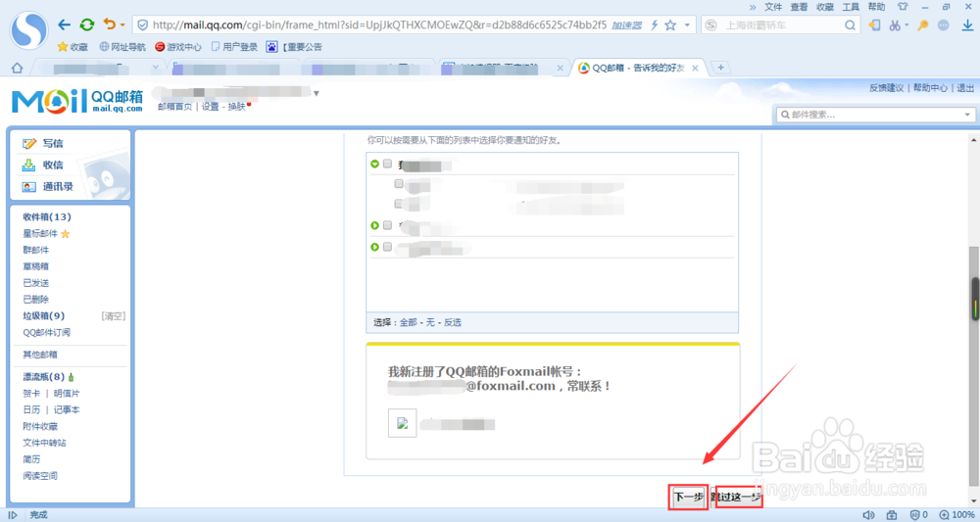Open the 用户登录 bookmark
This screenshot has height=522, width=980.
pyautogui.click(x=234, y=47)
